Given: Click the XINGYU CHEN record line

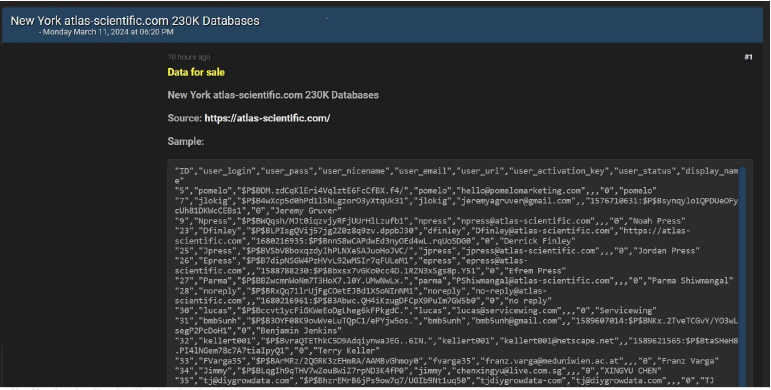Looking at the screenshot, I should [x=418, y=370].
